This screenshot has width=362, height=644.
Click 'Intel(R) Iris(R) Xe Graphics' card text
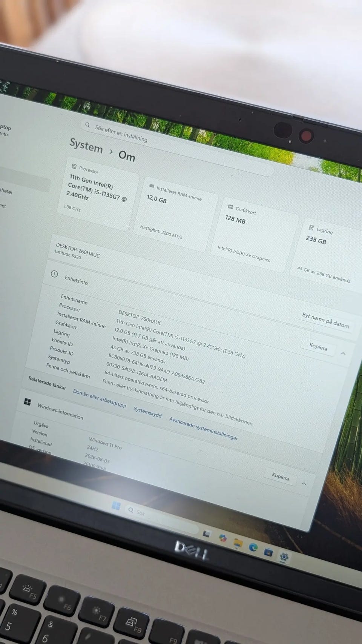coord(244,253)
